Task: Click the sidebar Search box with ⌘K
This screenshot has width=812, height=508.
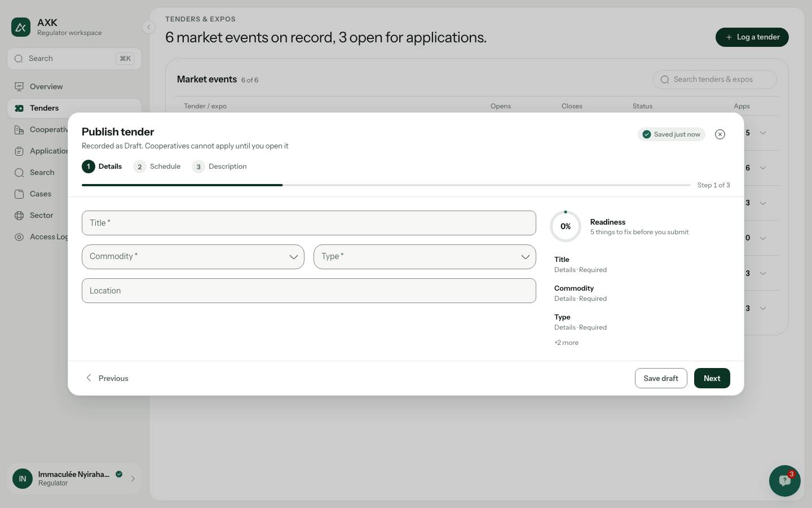Action: (74, 59)
